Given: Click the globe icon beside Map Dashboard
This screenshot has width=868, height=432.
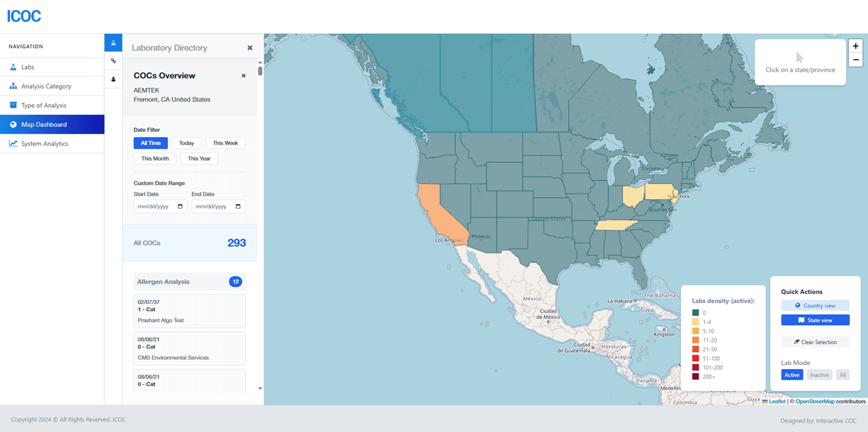Looking at the screenshot, I should coord(13,124).
